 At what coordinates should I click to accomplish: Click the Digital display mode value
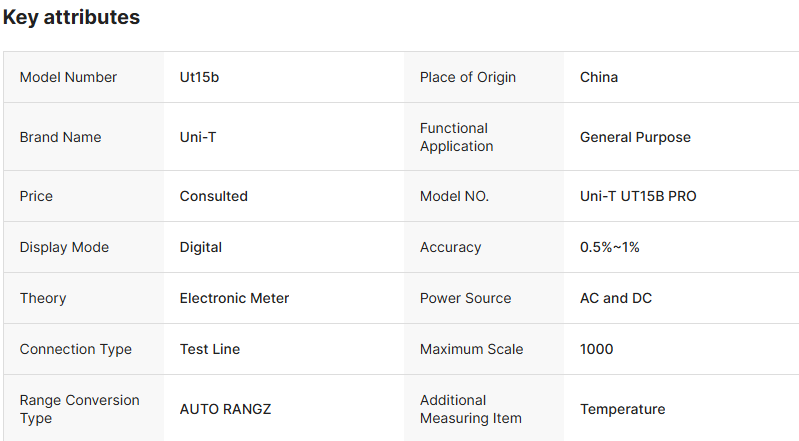tap(200, 247)
